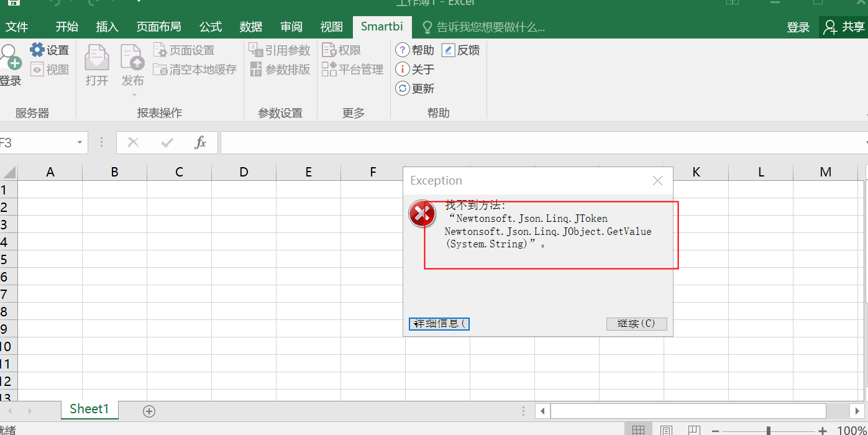This screenshot has height=435, width=868.
Task: Open 页面设置 in the ribbon
Action: [184, 50]
